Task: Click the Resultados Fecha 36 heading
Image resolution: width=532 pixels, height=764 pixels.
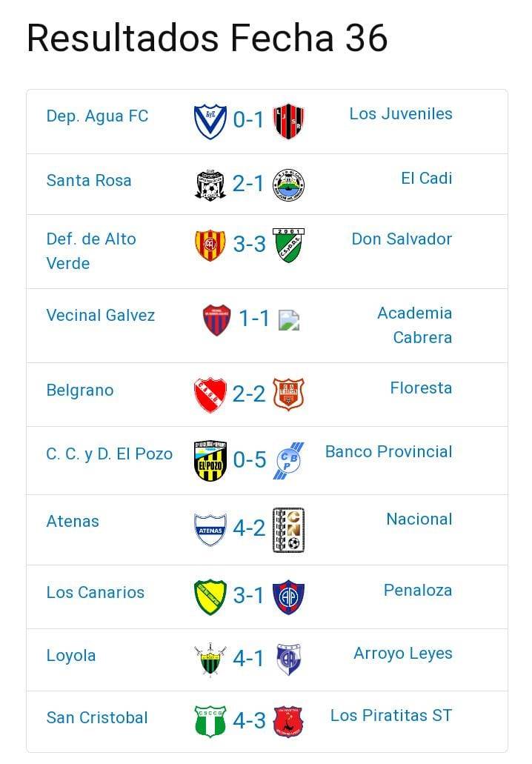Action: (207, 38)
